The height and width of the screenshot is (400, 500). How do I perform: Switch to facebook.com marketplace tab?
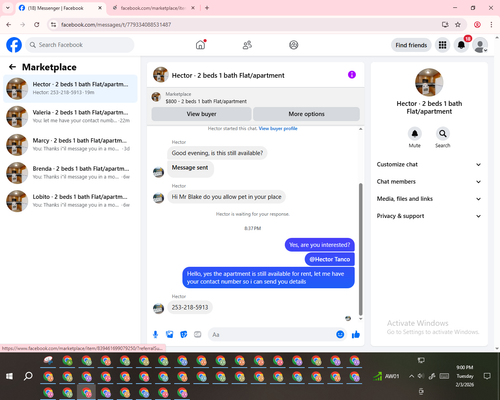(153, 8)
